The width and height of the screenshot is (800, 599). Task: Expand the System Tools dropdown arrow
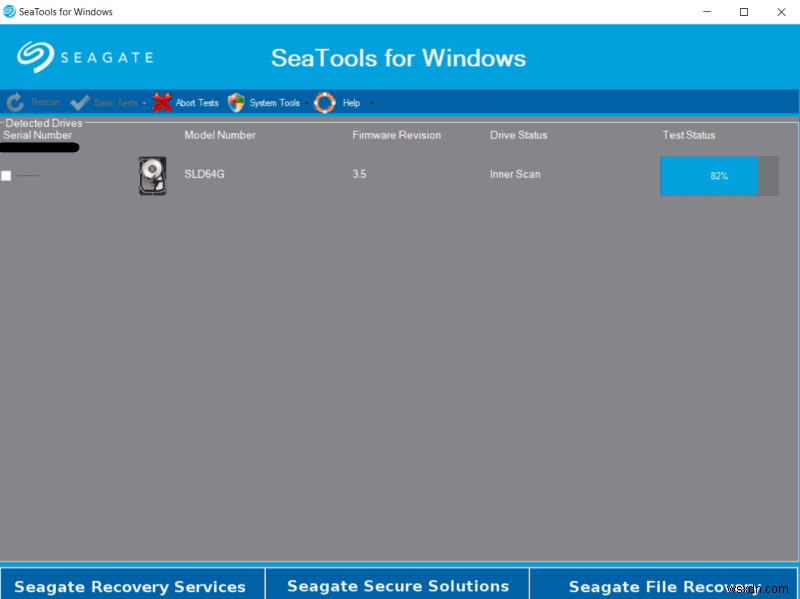pos(306,103)
